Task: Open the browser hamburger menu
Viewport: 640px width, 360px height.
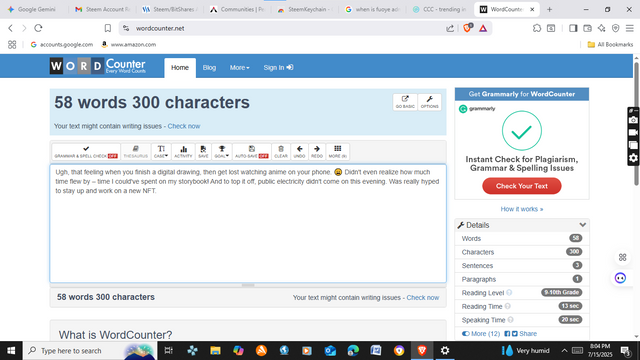Action: [x=630, y=28]
